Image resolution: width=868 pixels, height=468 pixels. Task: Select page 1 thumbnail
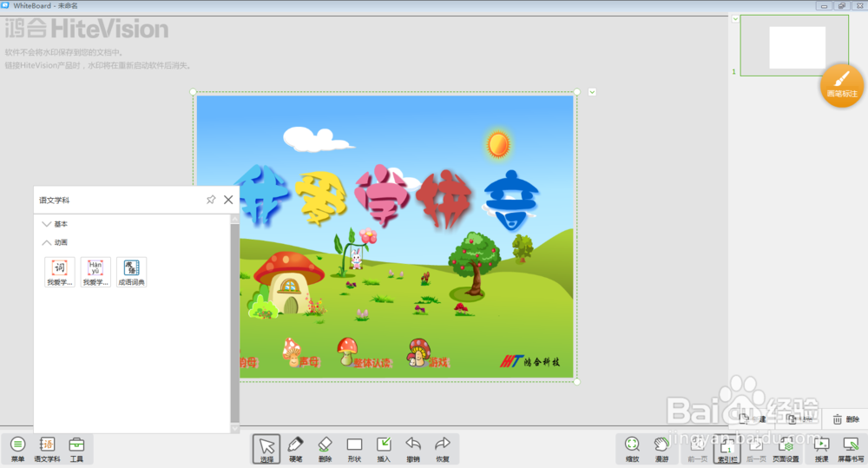pos(794,45)
